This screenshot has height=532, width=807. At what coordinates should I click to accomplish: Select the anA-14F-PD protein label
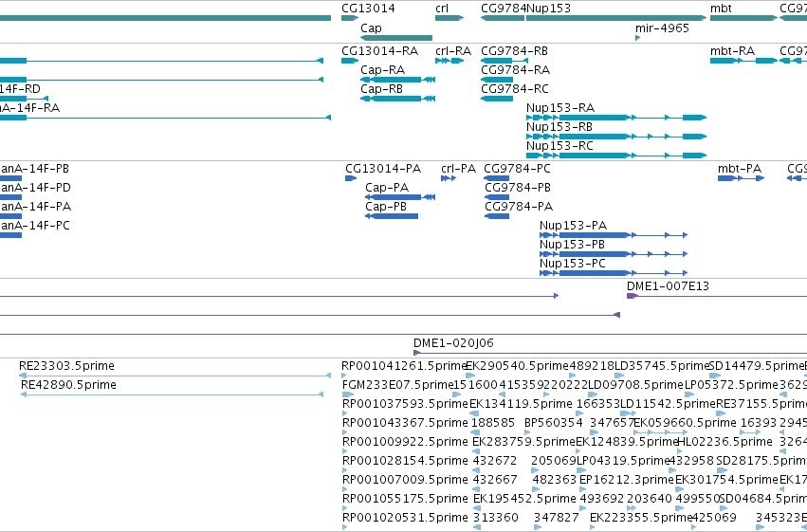[x=35, y=188]
